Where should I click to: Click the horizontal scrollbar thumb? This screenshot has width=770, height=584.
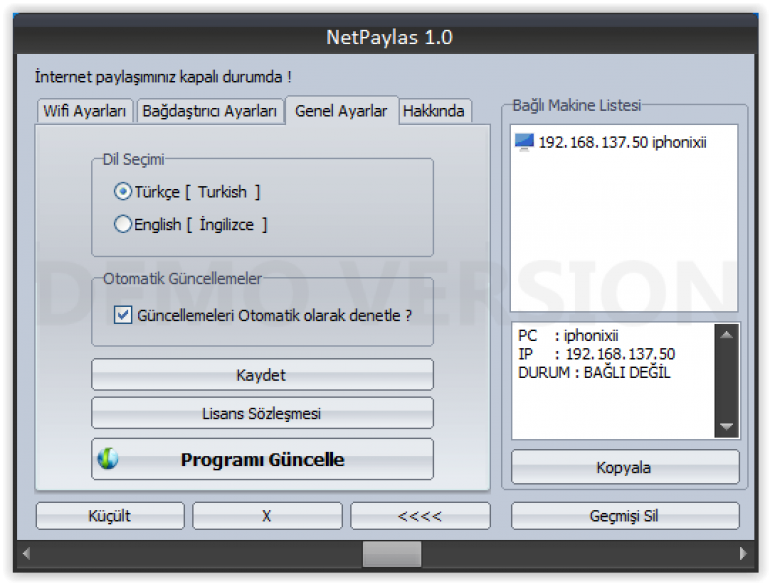[392, 554]
